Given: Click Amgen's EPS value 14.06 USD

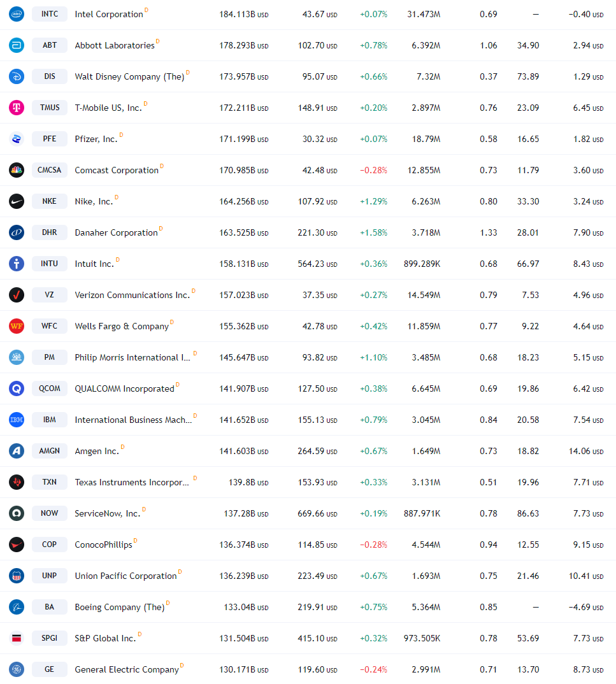Looking at the screenshot, I should tap(586, 451).
